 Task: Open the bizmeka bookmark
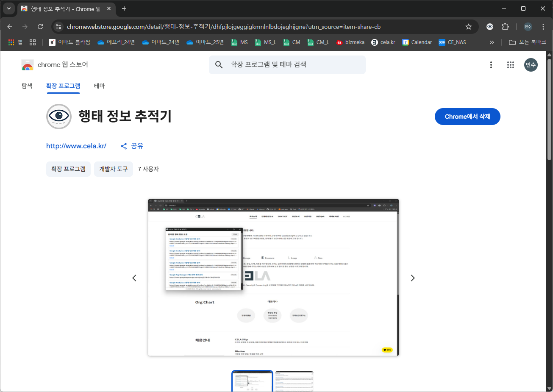click(350, 42)
